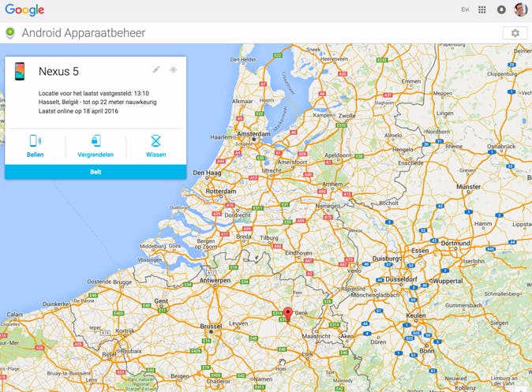Image resolution: width=532 pixels, height=392 pixels.
Task: Open the settings gear button
Action: pos(515,33)
